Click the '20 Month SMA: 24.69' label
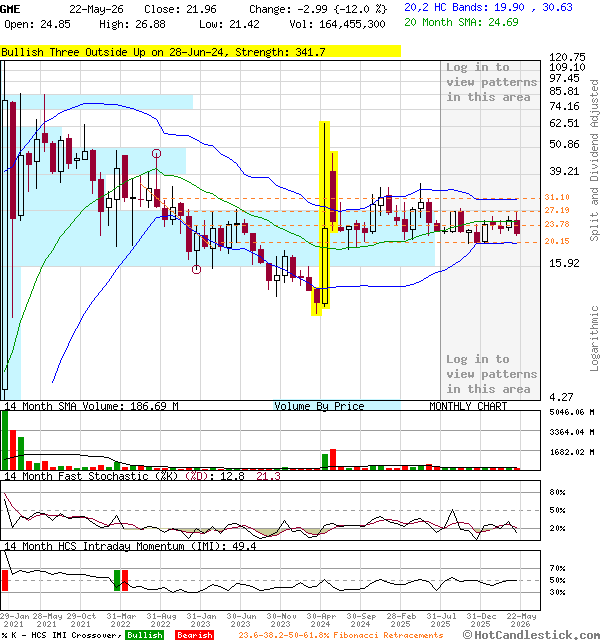The image size is (600, 640). (461, 22)
